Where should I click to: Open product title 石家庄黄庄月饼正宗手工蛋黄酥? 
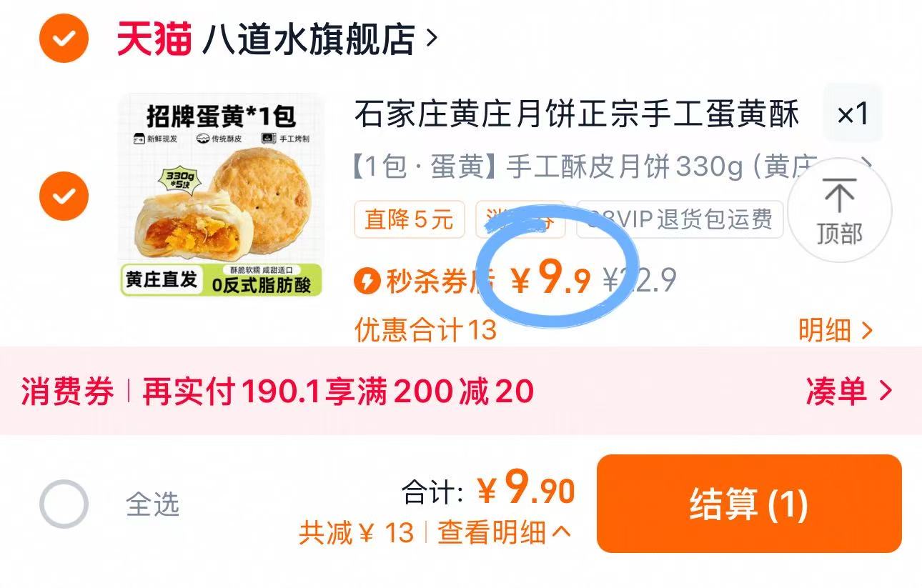[x=577, y=114]
